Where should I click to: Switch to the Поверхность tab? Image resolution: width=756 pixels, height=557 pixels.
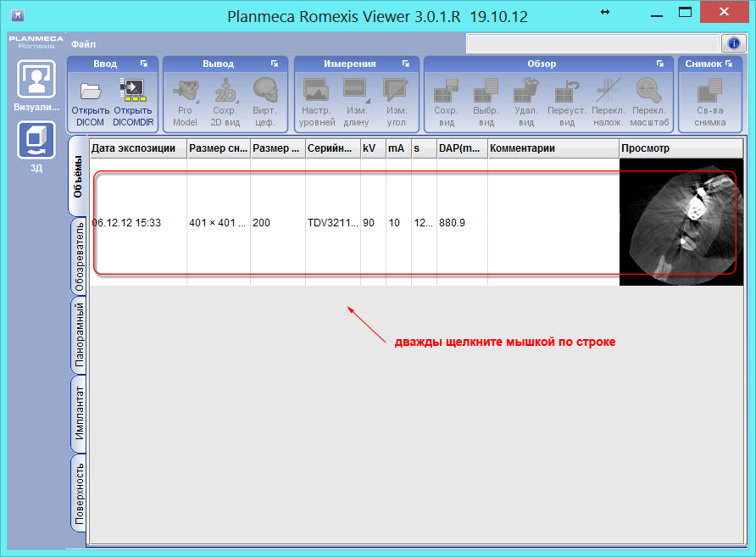tap(79, 493)
